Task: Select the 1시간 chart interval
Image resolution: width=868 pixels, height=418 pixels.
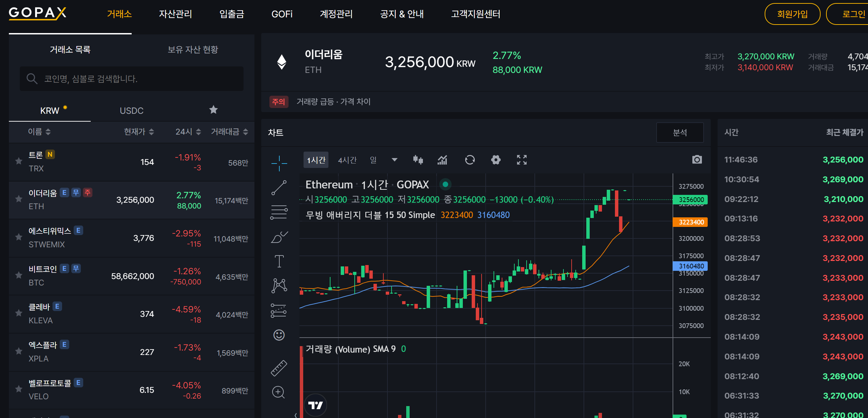Action: [x=316, y=160]
